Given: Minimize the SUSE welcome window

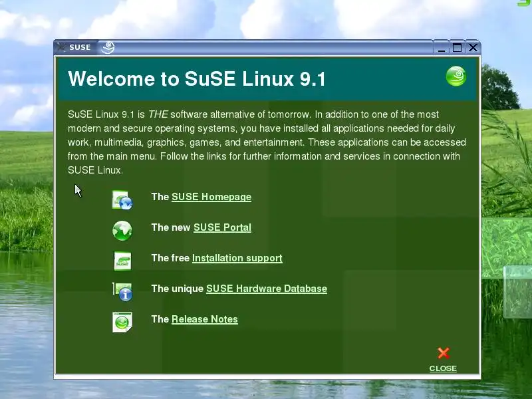Looking at the screenshot, I should [442, 48].
